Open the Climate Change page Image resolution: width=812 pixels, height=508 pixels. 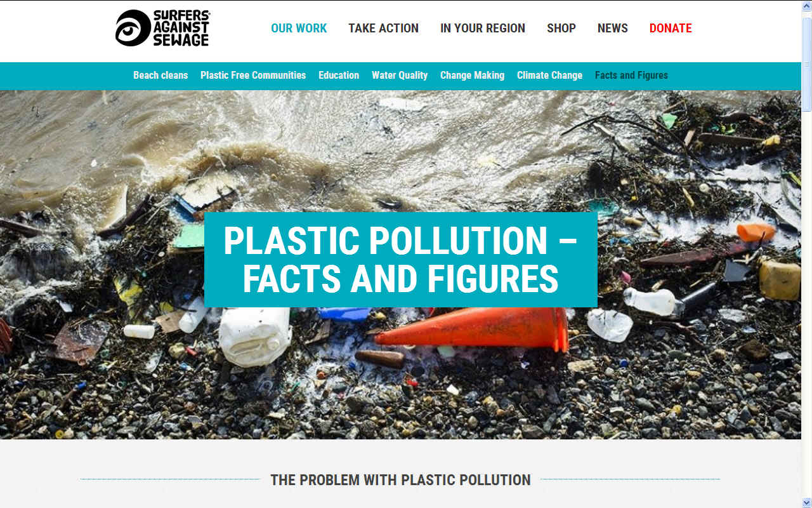[x=549, y=75]
